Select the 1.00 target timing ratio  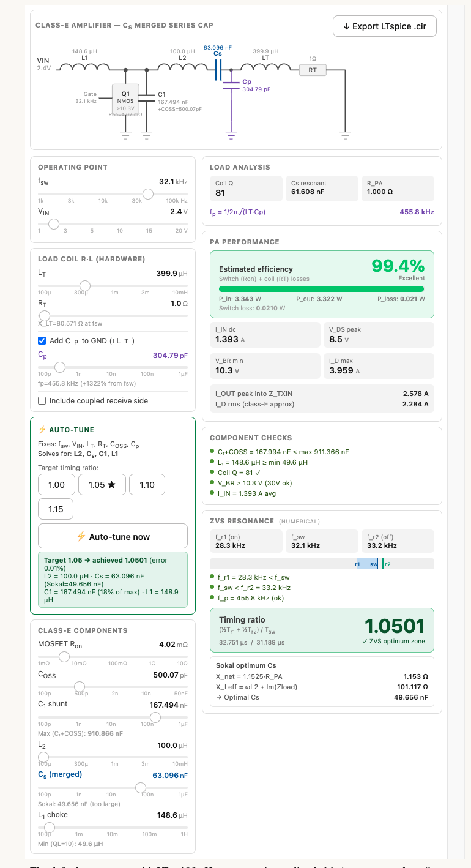pyautogui.click(x=56, y=485)
